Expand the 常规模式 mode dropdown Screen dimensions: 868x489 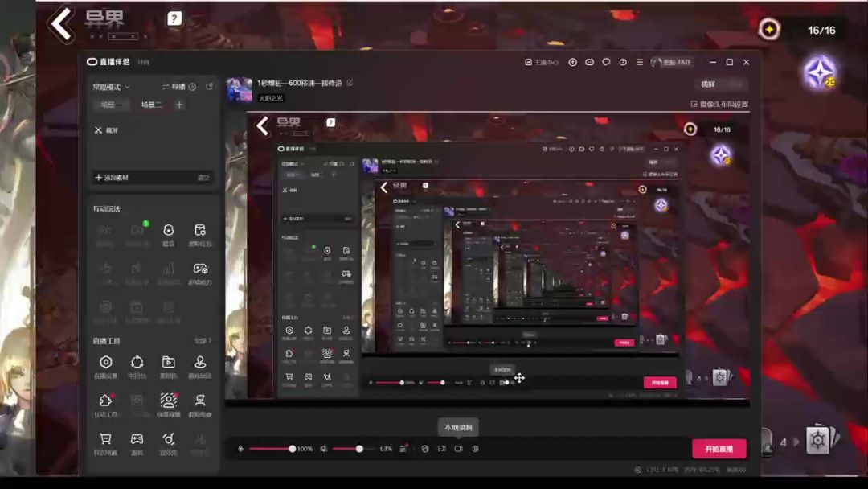pos(112,87)
